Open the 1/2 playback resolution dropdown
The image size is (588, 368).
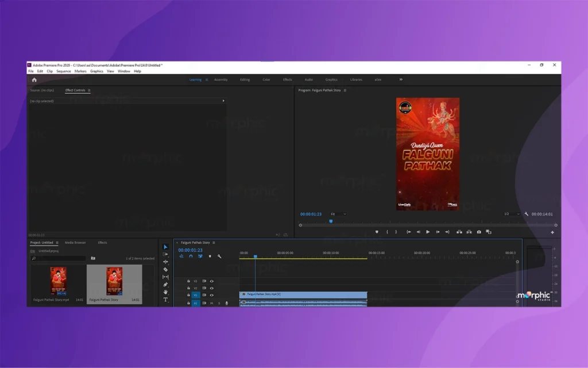(512, 214)
